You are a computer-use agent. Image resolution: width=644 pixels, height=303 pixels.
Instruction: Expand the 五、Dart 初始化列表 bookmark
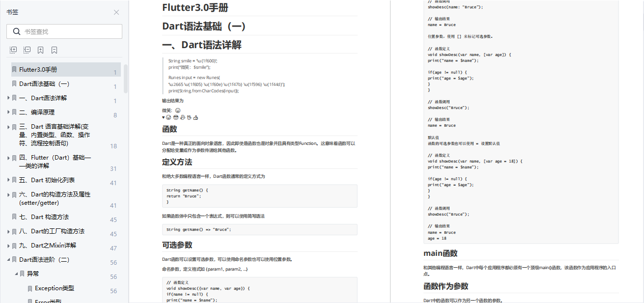8,180
